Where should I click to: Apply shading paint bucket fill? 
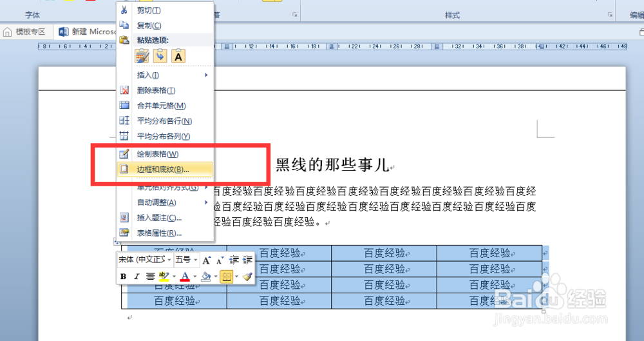(x=206, y=277)
